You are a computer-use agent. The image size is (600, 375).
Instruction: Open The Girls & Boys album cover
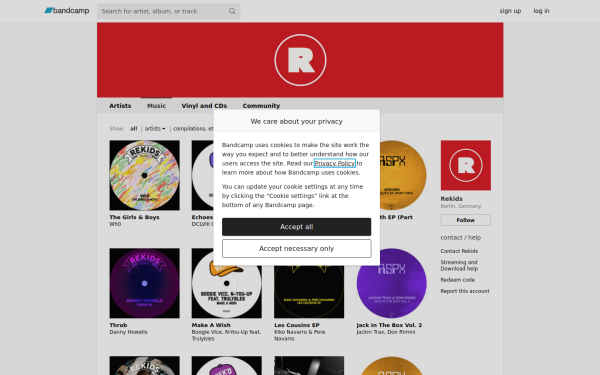pos(144,175)
